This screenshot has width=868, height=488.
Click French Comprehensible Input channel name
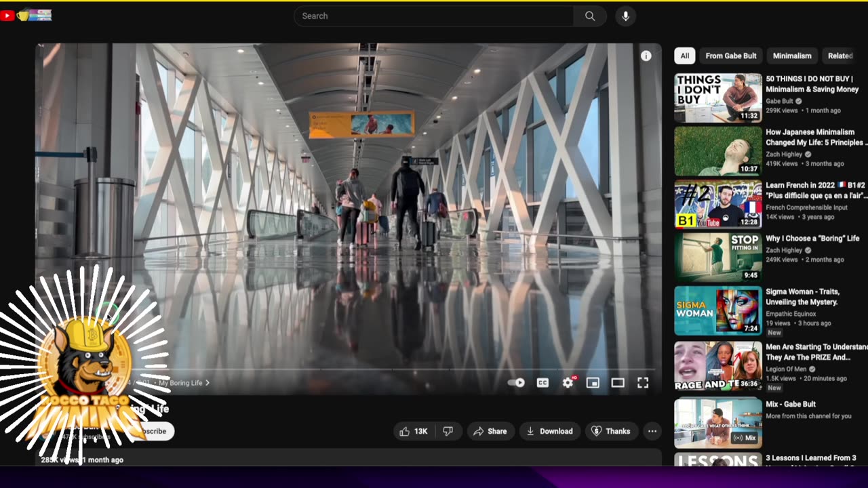(806, 207)
